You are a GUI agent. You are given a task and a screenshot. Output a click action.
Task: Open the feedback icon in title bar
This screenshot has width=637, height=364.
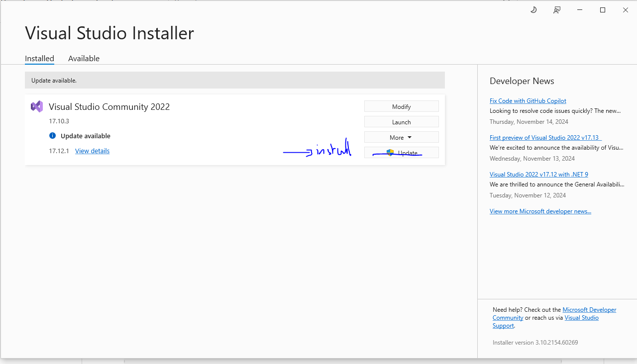[x=557, y=10]
